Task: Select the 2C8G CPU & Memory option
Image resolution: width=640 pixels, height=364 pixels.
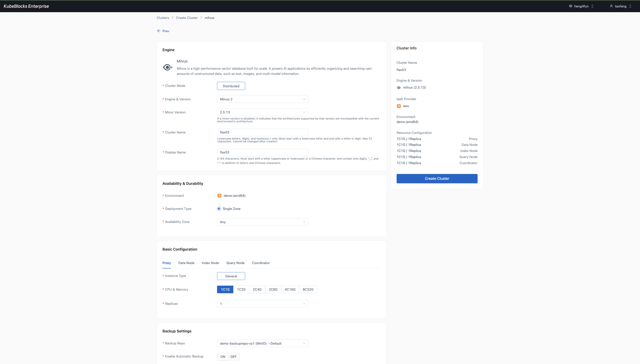Action: tap(273, 290)
